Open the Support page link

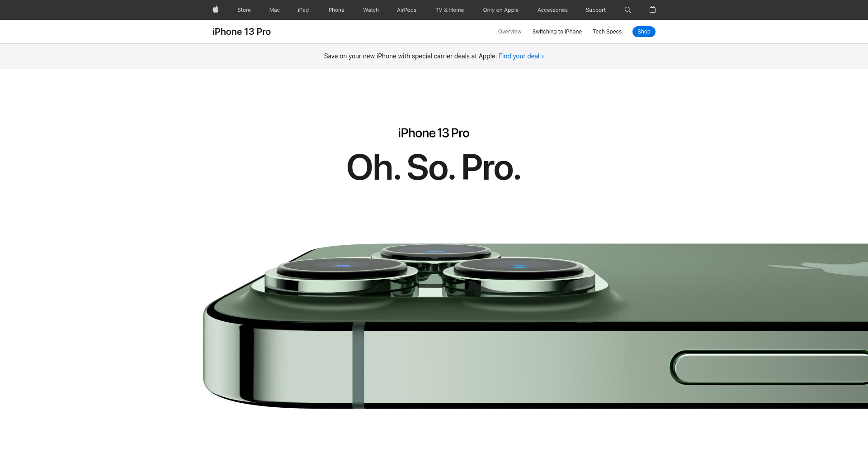click(595, 10)
